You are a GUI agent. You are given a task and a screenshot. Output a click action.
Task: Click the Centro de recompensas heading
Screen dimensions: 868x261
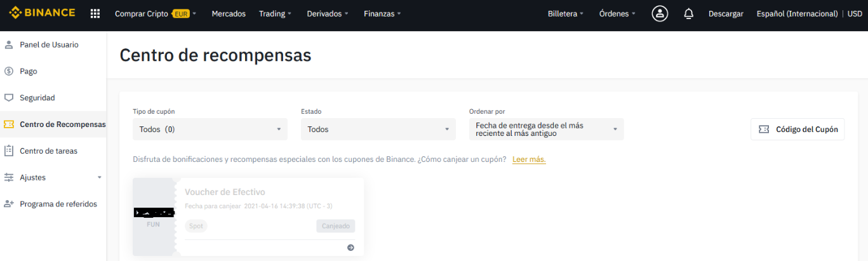coord(215,55)
